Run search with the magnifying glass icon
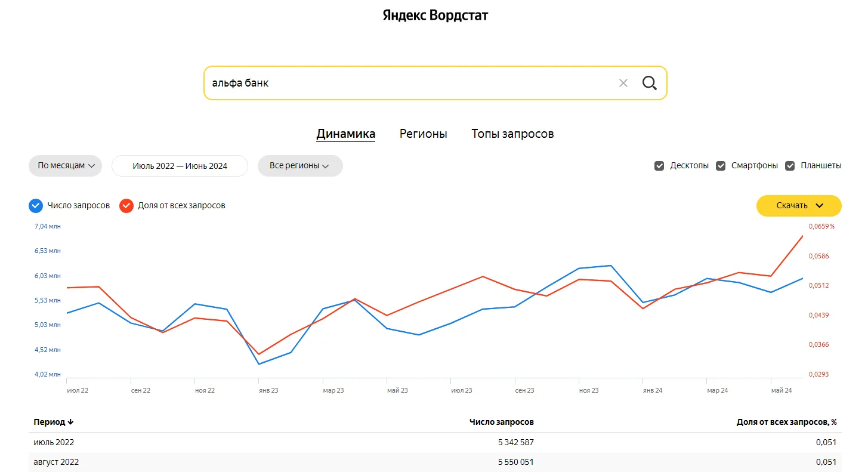Viewport: 868px width, 475px height. (649, 83)
